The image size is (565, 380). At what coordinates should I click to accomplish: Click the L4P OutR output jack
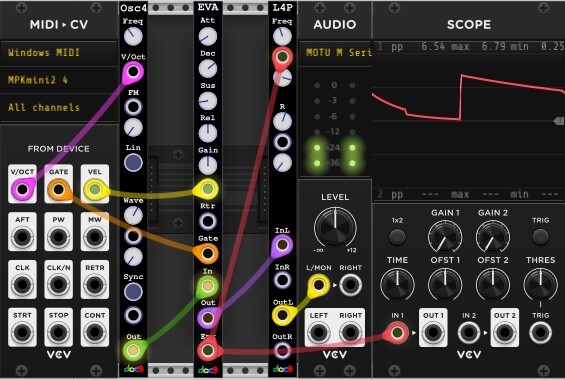click(x=282, y=350)
